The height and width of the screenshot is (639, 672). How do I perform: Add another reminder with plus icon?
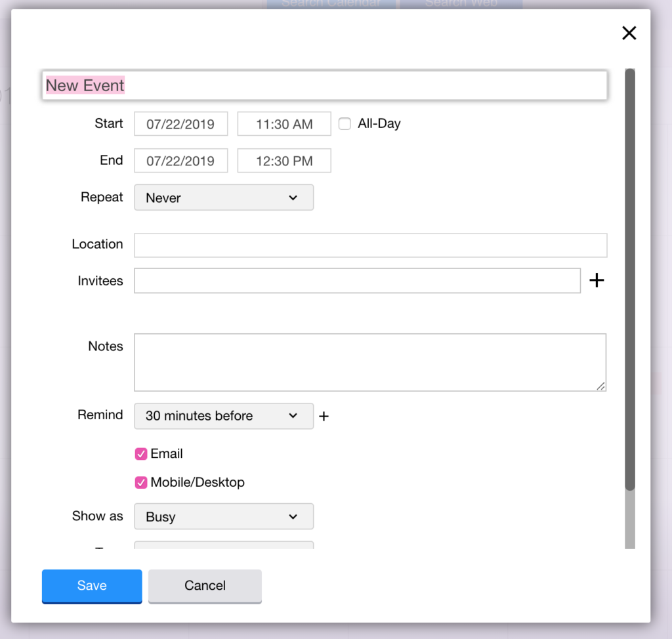click(324, 416)
